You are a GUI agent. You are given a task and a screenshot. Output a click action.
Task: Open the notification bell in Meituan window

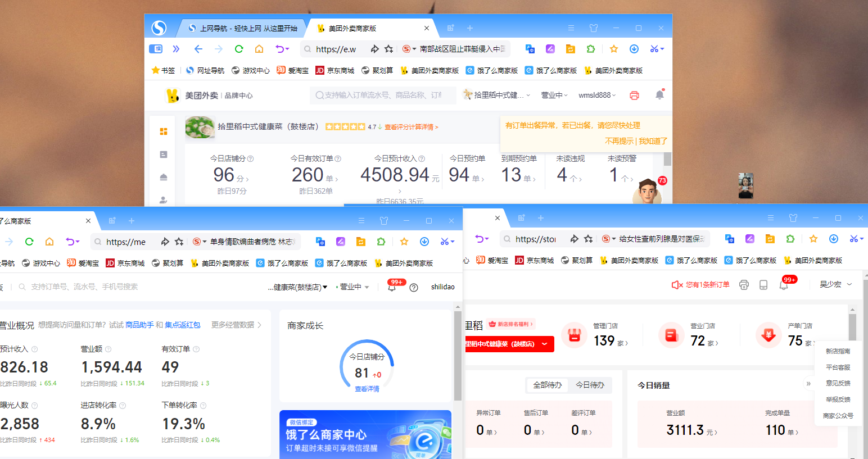pos(659,95)
